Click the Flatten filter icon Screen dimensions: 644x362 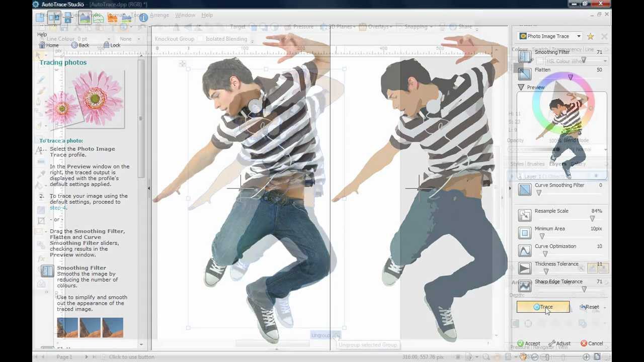(x=525, y=74)
